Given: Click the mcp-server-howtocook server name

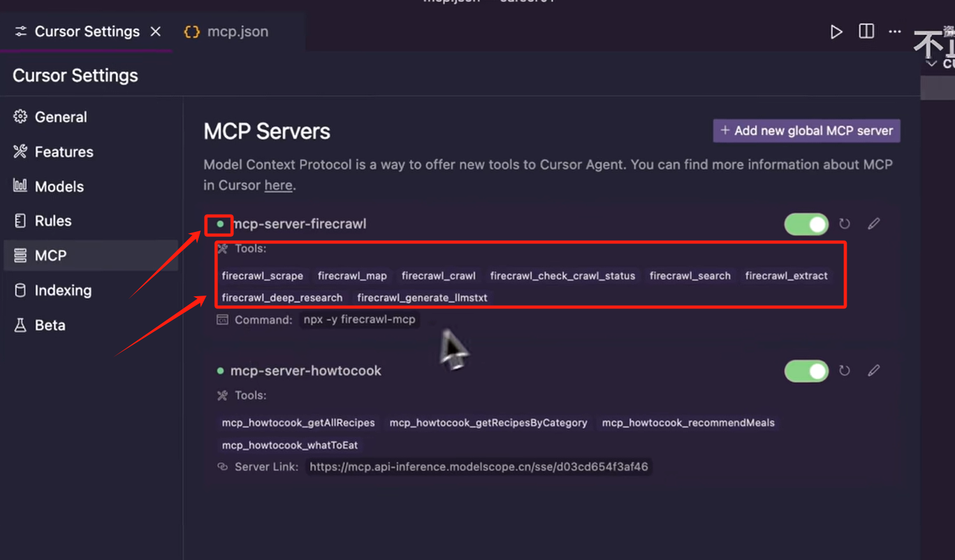Looking at the screenshot, I should click(305, 371).
